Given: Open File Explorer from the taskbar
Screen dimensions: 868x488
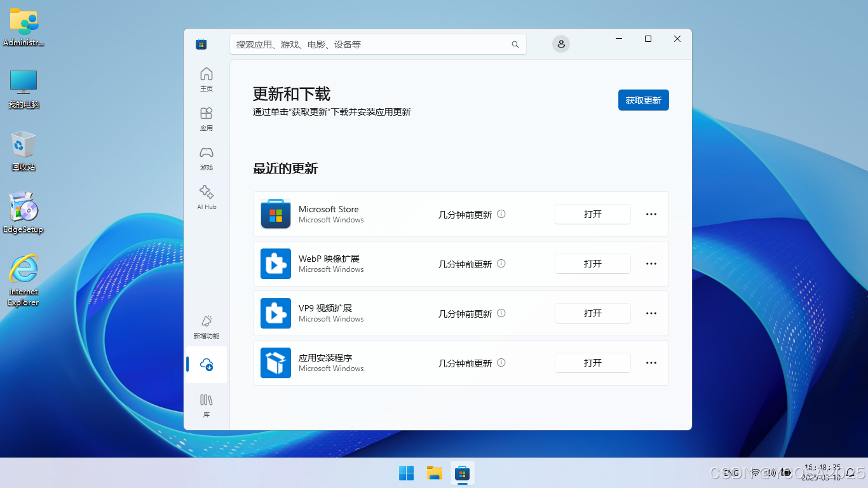Looking at the screenshot, I should [434, 473].
